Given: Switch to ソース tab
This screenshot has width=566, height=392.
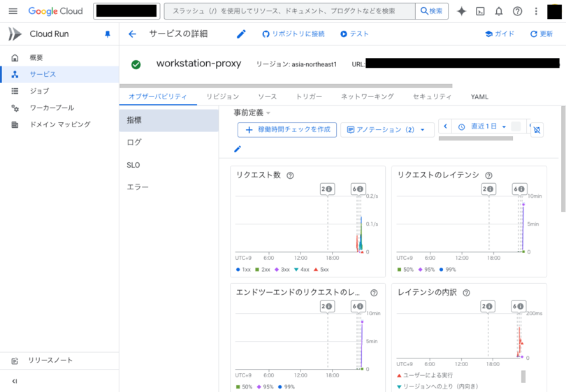Looking at the screenshot, I should [x=268, y=96].
